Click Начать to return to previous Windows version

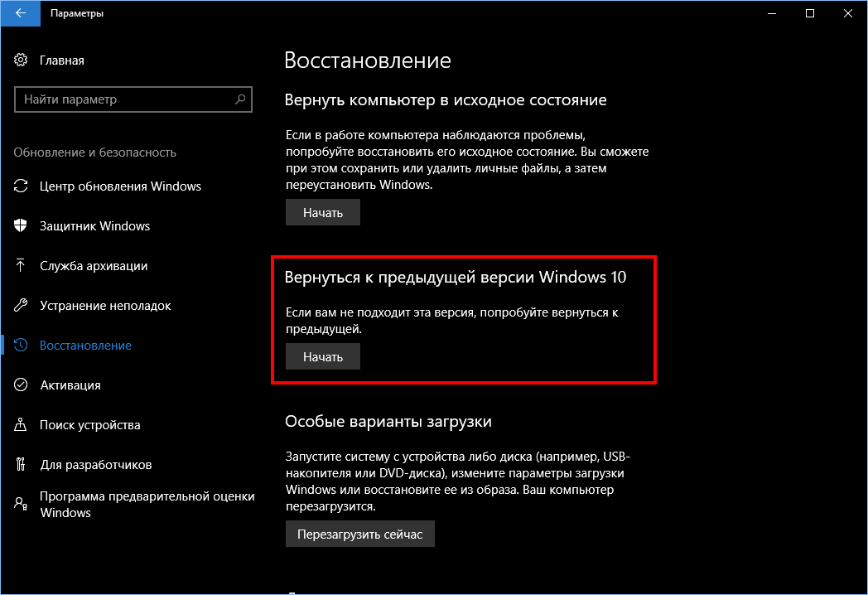(x=322, y=356)
